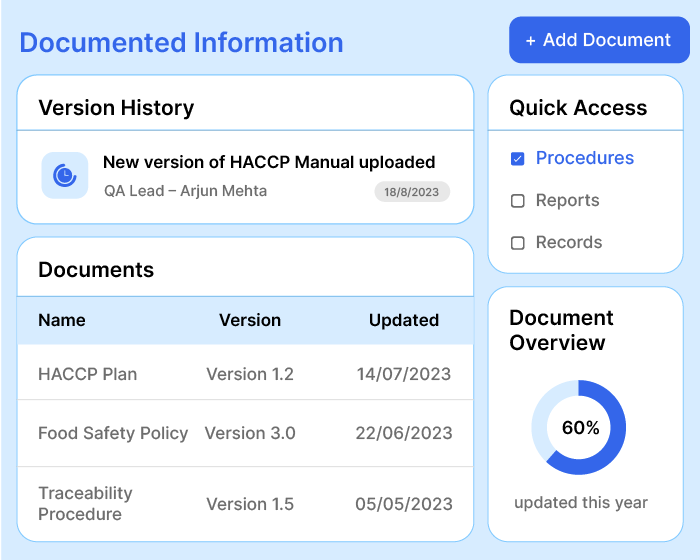The height and width of the screenshot is (560, 700).
Task: Sort documents by Updated column header
Action: click(x=403, y=320)
